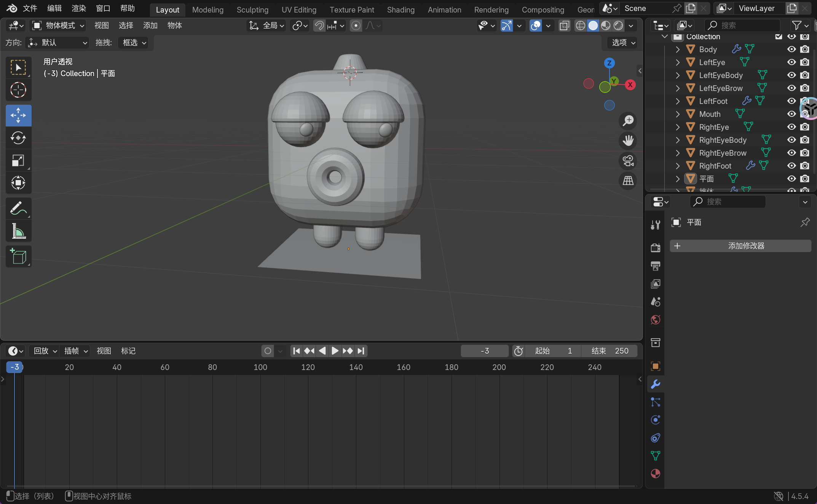The image size is (817, 504).
Task: Select the Add Cube tool
Action: tap(18, 256)
